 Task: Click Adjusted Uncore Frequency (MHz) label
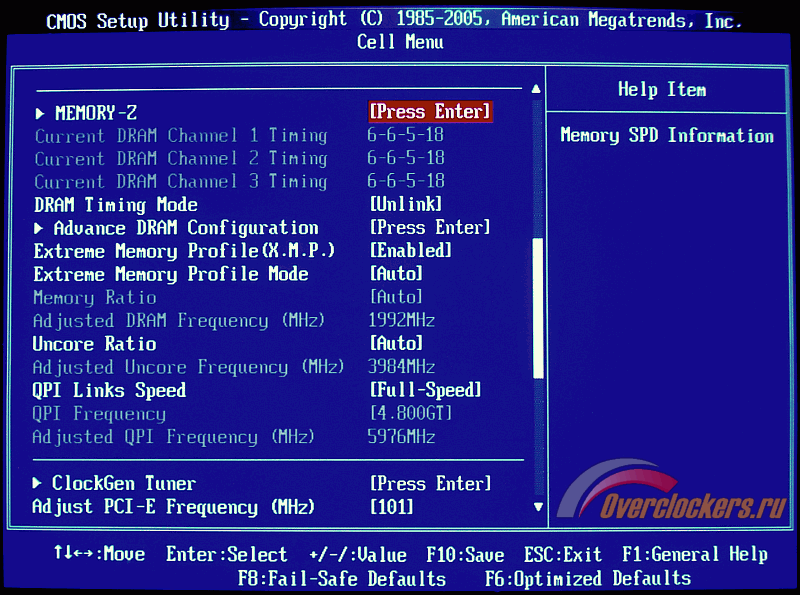click(x=189, y=367)
